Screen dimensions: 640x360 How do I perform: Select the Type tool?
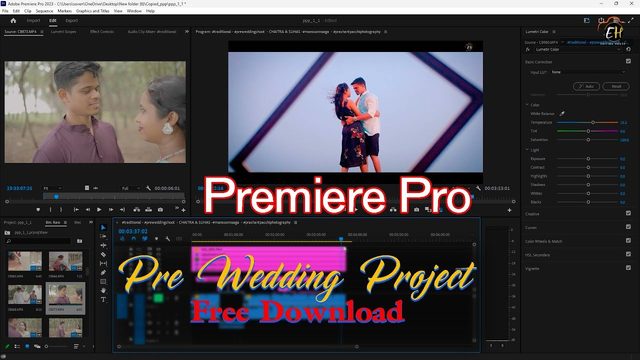pos(103,300)
